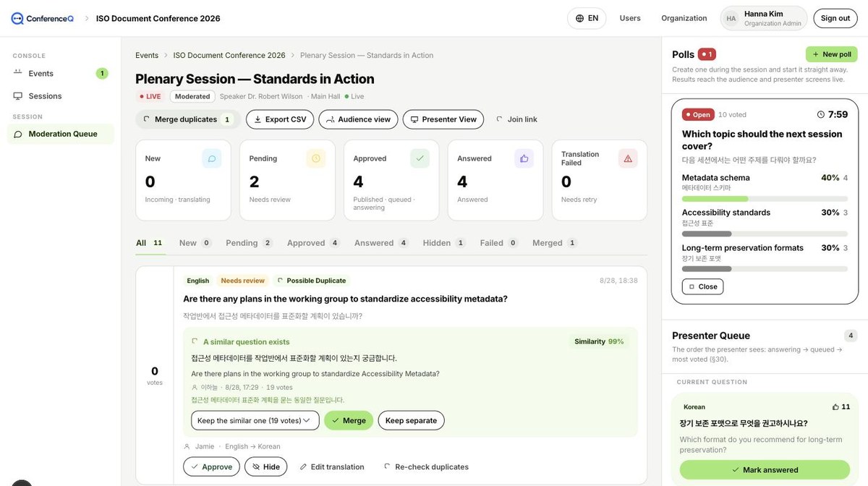868x486 pixels.
Task: Go to Sessions in the sidebar
Action: (x=60, y=95)
